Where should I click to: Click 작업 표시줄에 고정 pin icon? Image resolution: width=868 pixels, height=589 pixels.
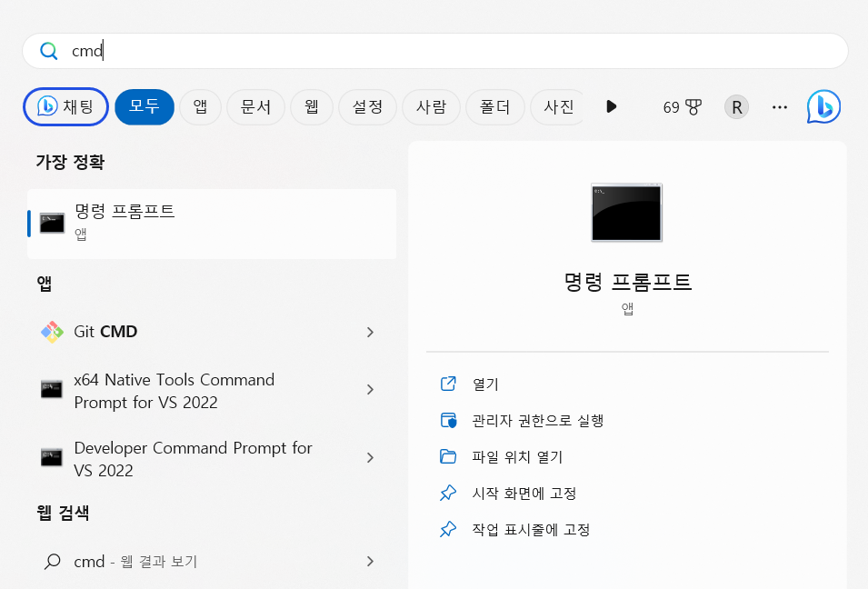[448, 529]
